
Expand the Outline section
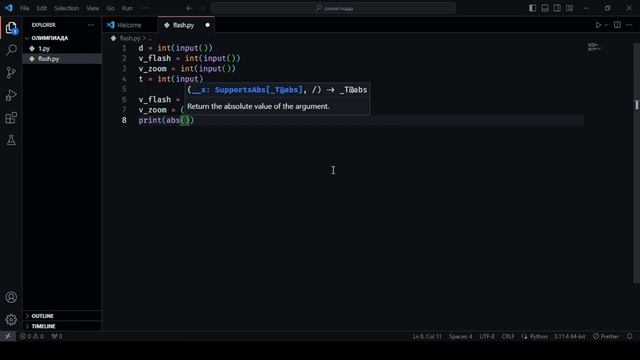pyautogui.click(x=62, y=316)
